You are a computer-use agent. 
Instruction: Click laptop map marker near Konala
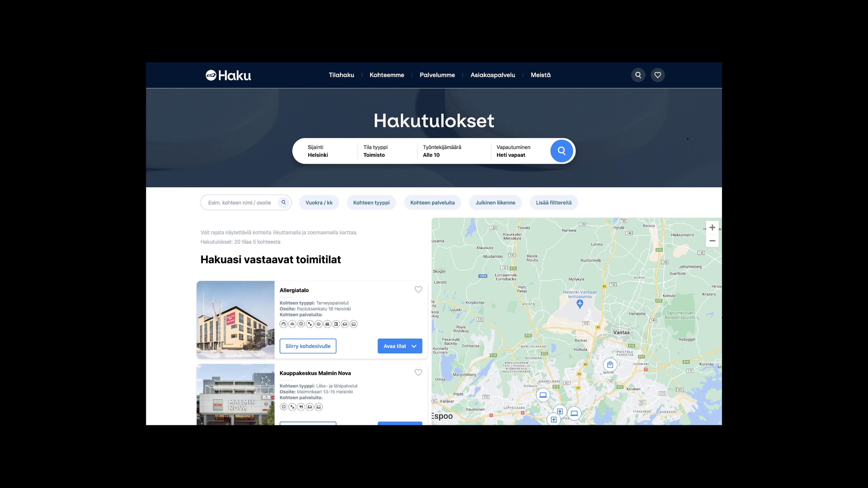(543, 395)
